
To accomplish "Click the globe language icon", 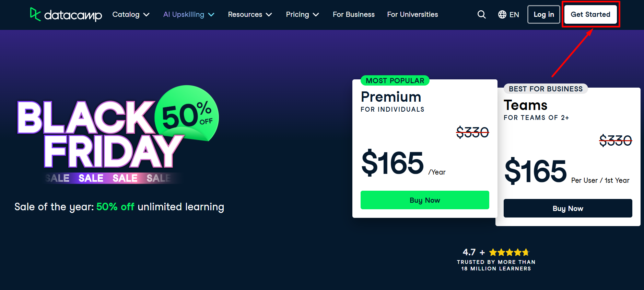I will (502, 14).
